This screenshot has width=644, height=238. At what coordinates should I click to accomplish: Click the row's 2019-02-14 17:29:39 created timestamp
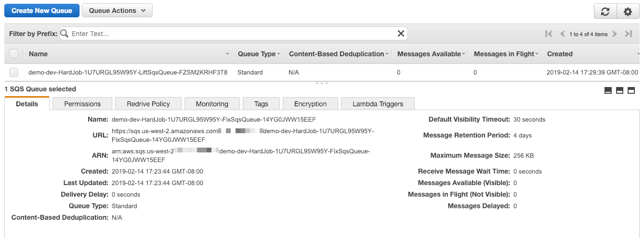(592, 73)
